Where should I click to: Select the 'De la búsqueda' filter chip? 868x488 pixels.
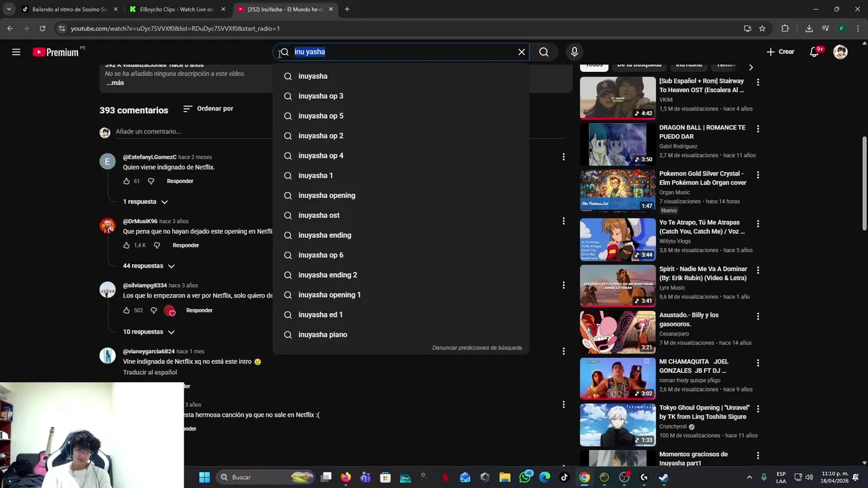[x=639, y=65]
